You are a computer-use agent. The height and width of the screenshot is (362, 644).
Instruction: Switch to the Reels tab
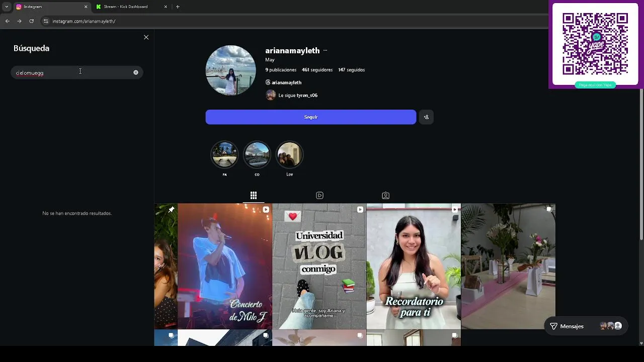[x=319, y=195]
